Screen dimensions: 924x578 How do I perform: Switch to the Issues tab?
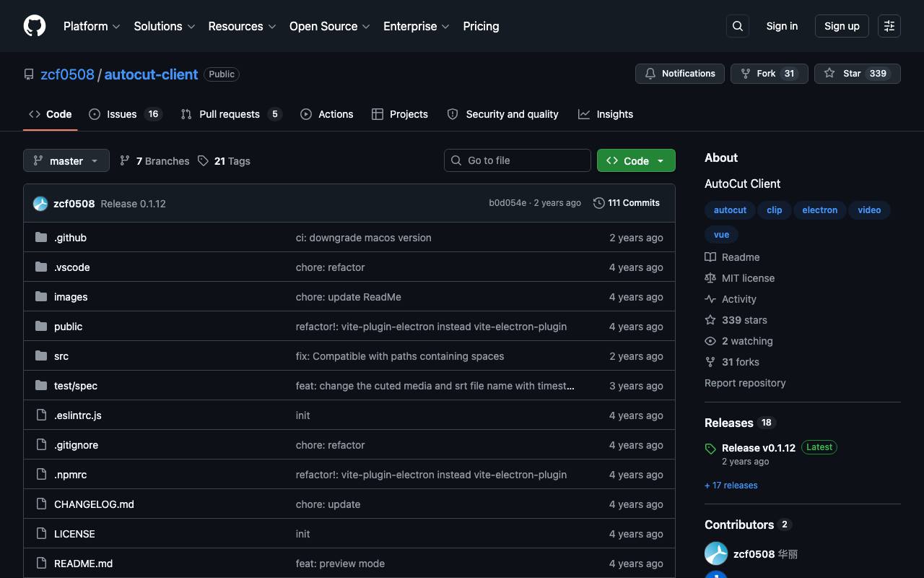tap(125, 114)
